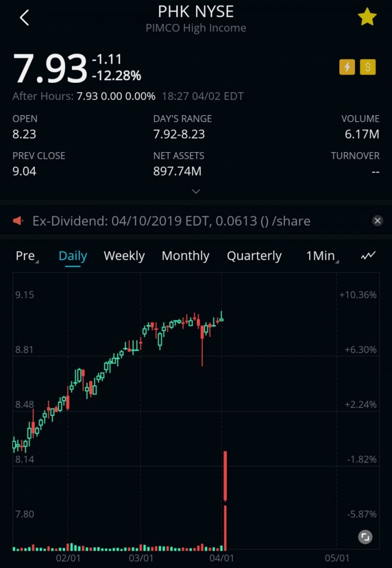Tap the PHK NYSE title
Screen dimensions: 392x568
pos(196,12)
